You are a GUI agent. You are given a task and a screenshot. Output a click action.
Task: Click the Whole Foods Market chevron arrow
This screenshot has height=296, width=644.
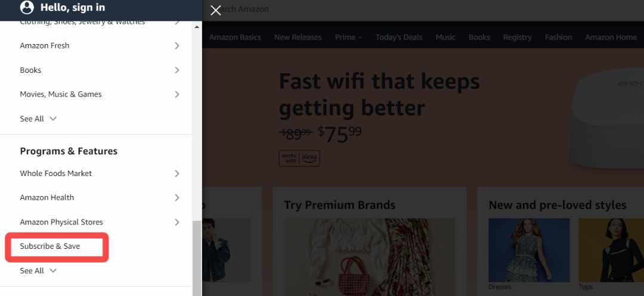tap(177, 174)
